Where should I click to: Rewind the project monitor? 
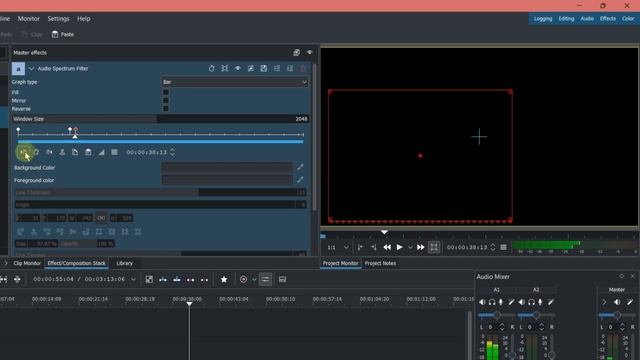point(387,247)
